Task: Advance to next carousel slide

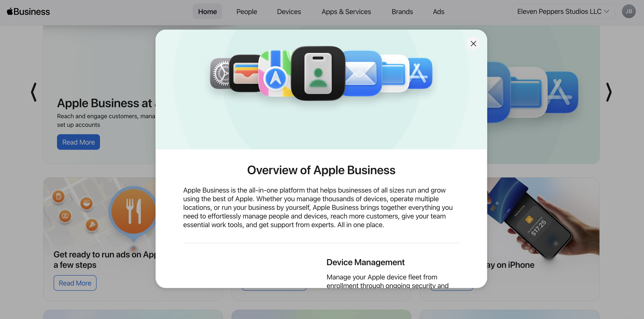Action: [x=609, y=92]
